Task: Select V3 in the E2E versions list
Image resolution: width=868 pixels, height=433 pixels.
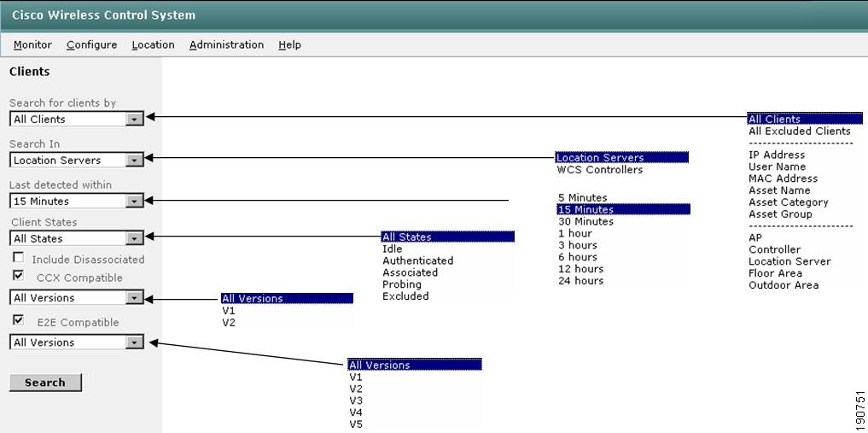Action: pos(356,401)
